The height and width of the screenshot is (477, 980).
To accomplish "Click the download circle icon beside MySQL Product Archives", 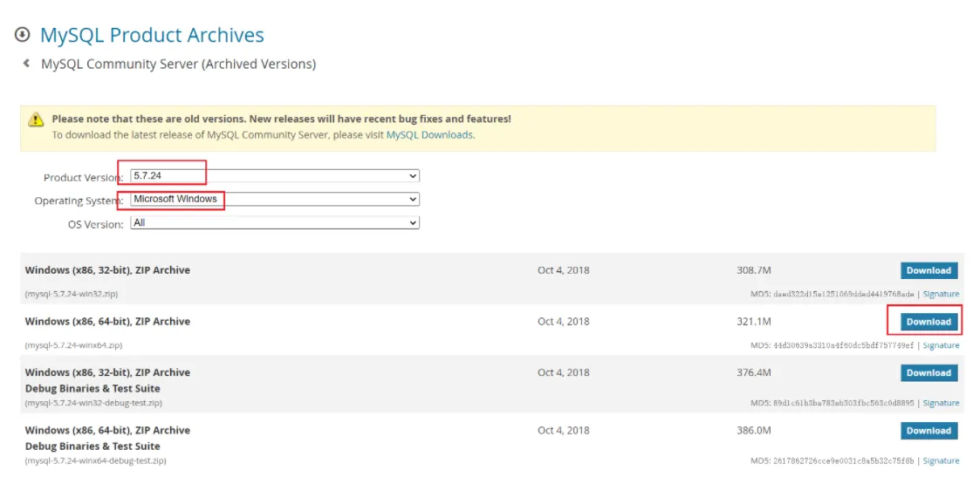I will point(23,35).
